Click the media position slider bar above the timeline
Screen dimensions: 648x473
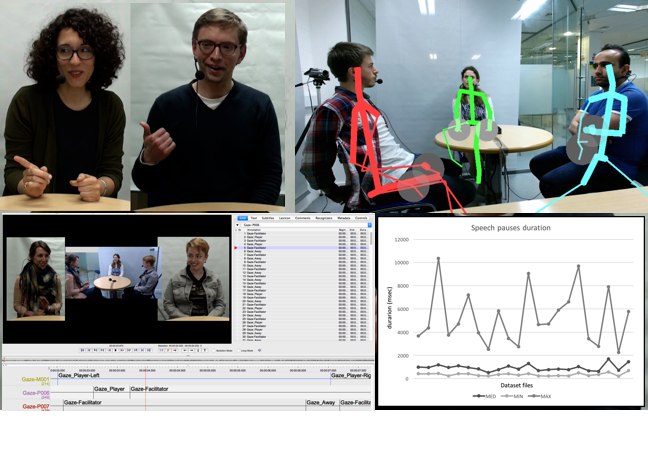click(x=188, y=359)
